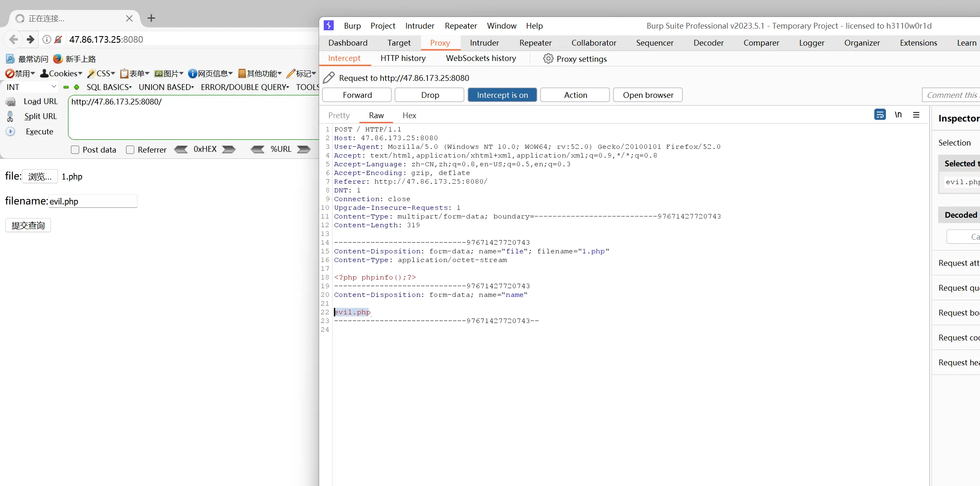Open the Repeater menu in menu bar

pos(461,26)
